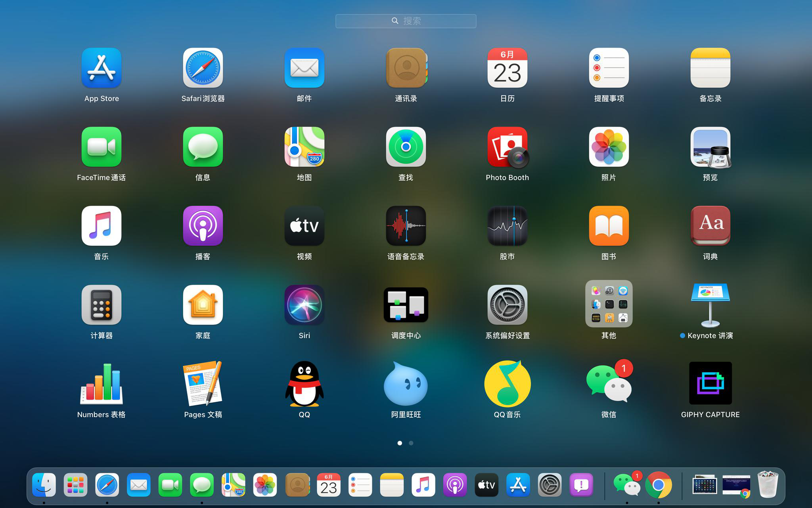Select first Launchpad page indicator dot
The height and width of the screenshot is (508, 812).
pos(399,443)
